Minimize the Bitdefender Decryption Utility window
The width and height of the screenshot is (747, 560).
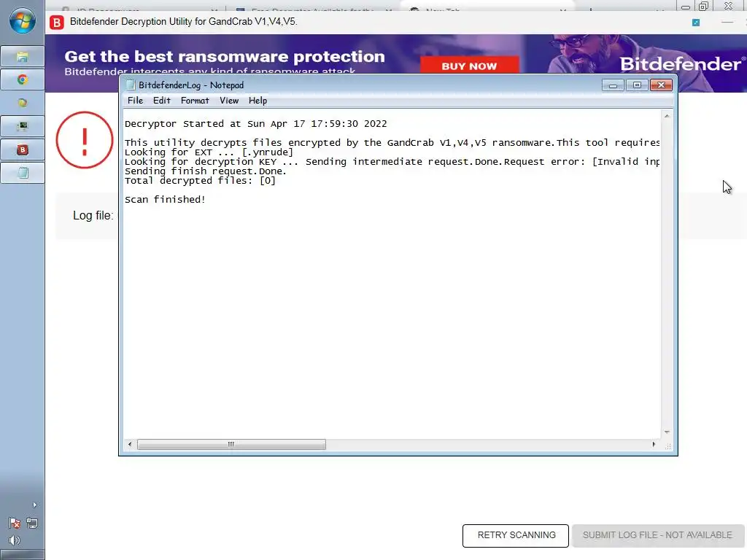point(727,22)
